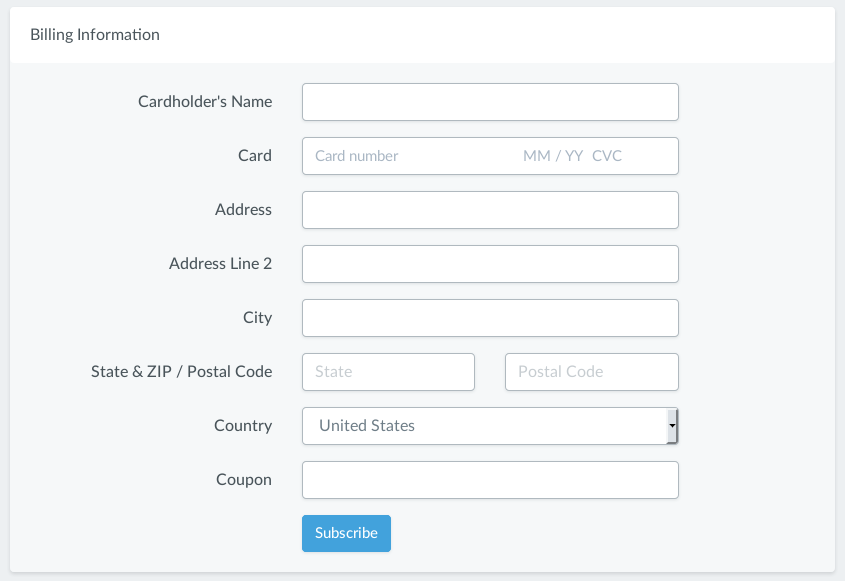845x581 pixels.
Task: Focus the Address Line 2 input
Action: pyautogui.click(x=490, y=264)
